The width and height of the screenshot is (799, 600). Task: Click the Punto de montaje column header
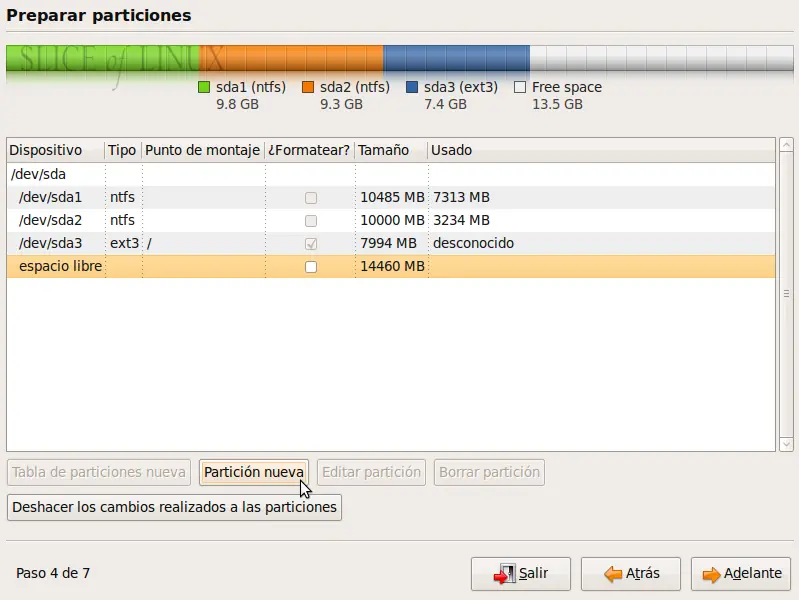203,150
